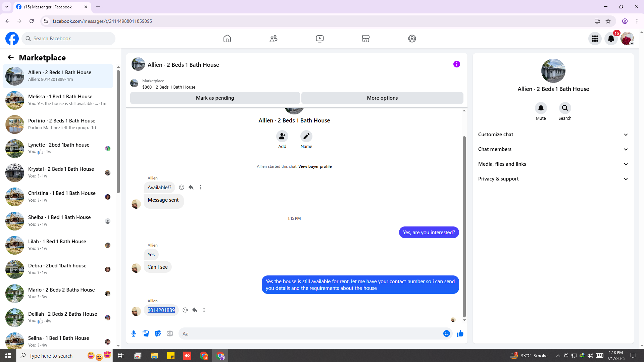
Task: Reload the page in Chrome
Action: click(x=32, y=21)
